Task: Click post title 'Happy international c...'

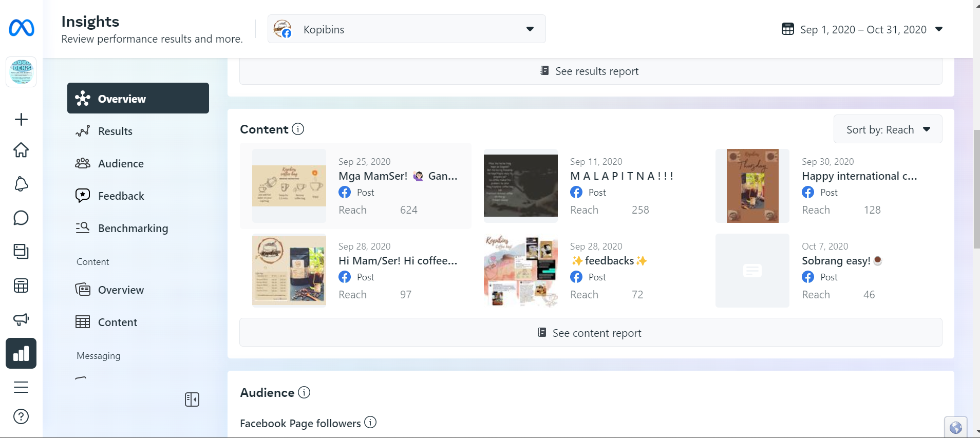Action: coord(859,176)
